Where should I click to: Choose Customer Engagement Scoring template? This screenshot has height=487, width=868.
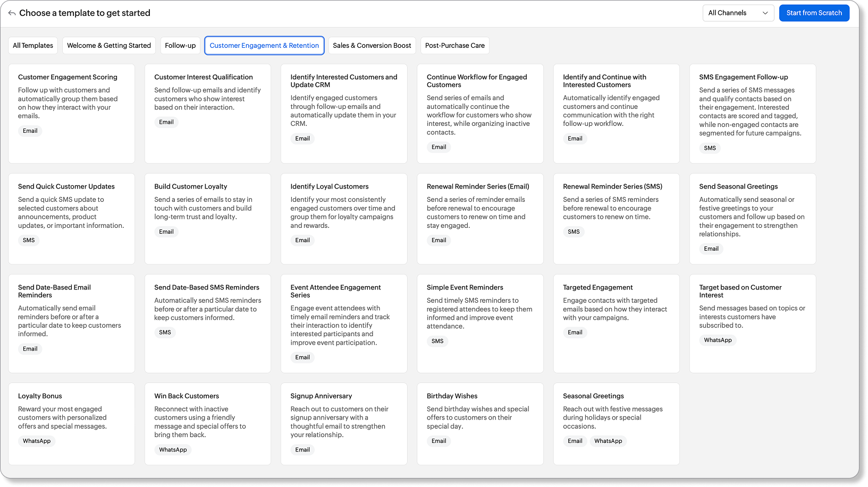coord(71,114)
